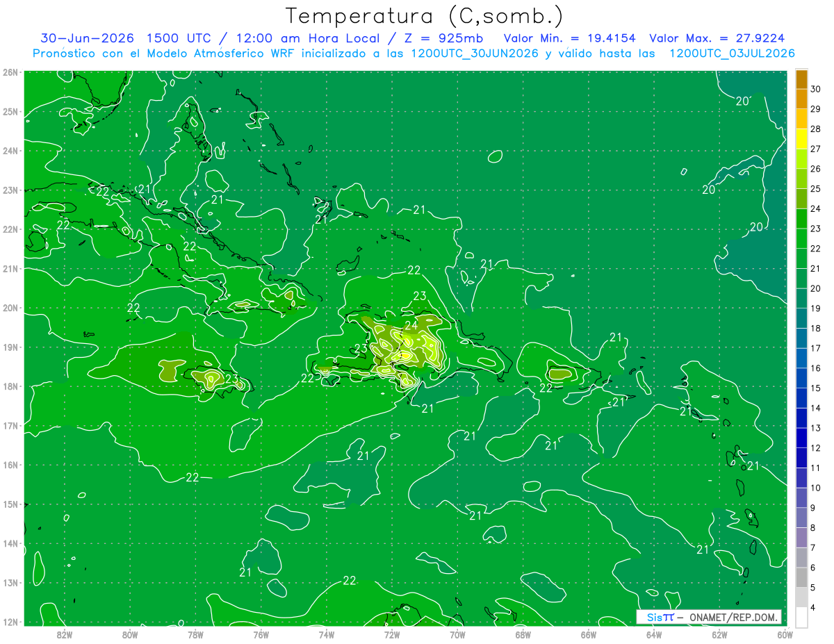Click legend value 27 on the color scale
This screenshot has height=644, width=834.
pos(815,149)
